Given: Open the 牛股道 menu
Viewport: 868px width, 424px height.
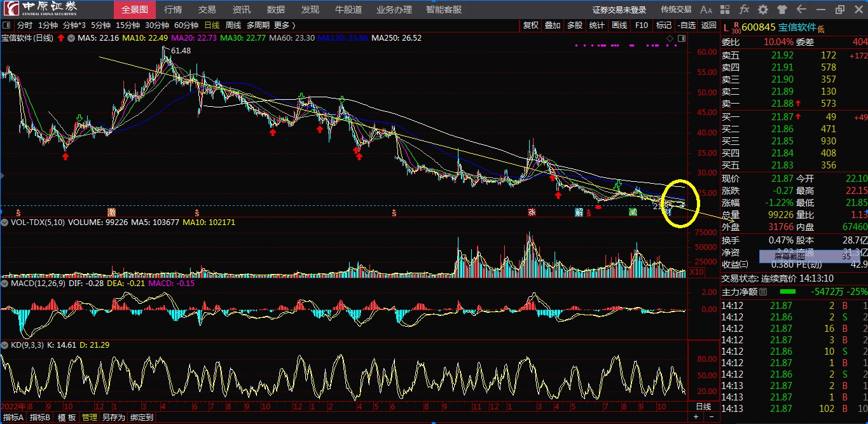Looking at the screenshot, I should tap(348, 10).
